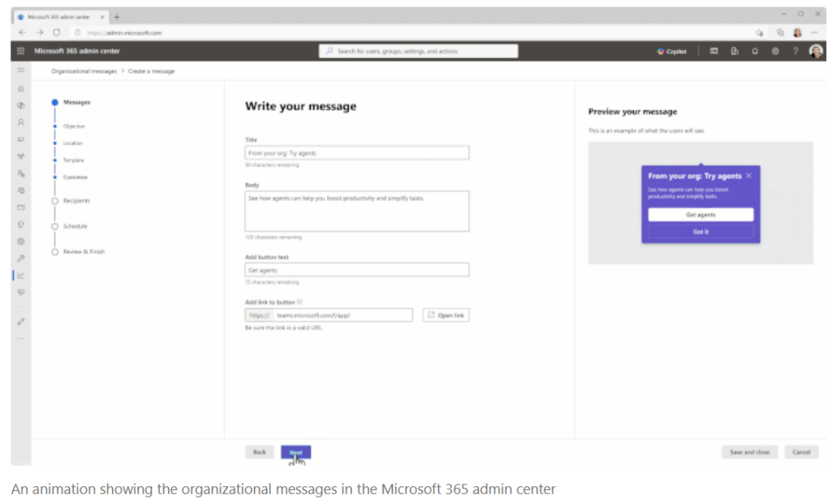Click Save and close
Screen dimensions: 831x504
pos(749,452)
